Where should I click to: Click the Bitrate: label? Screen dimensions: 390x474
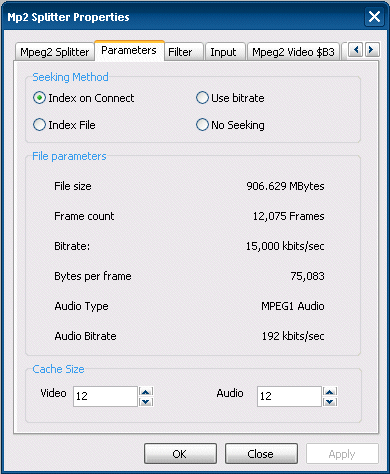pyautogui.click(x=72, y=246)
